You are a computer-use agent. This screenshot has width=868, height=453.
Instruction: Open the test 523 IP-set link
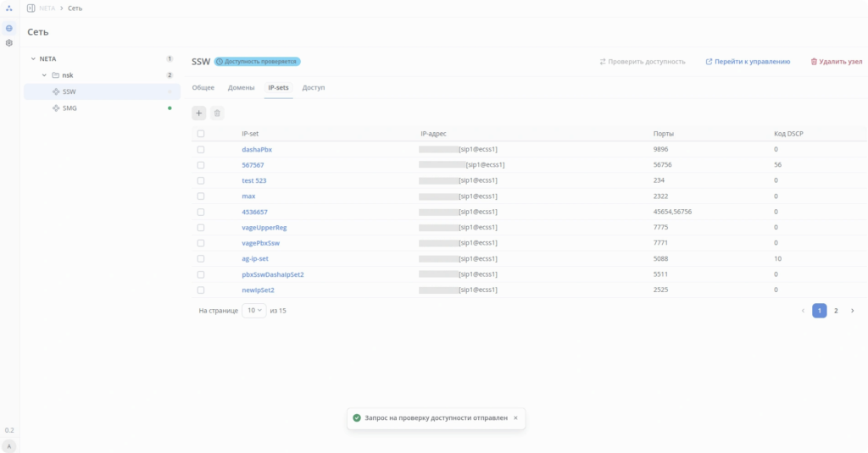point(254,180)
